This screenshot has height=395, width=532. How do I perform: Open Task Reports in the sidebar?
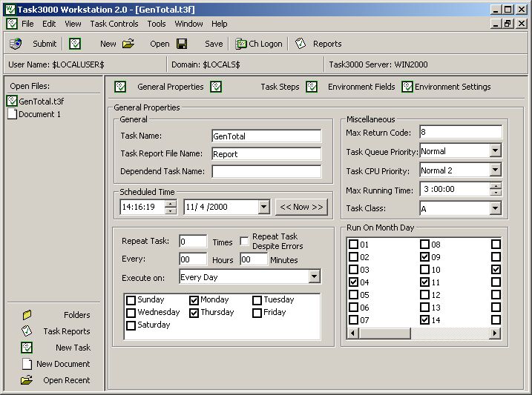(27, 331)
